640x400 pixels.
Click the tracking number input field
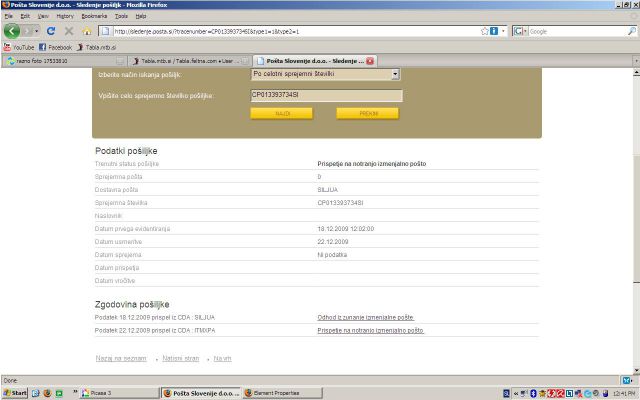[327, 96]
